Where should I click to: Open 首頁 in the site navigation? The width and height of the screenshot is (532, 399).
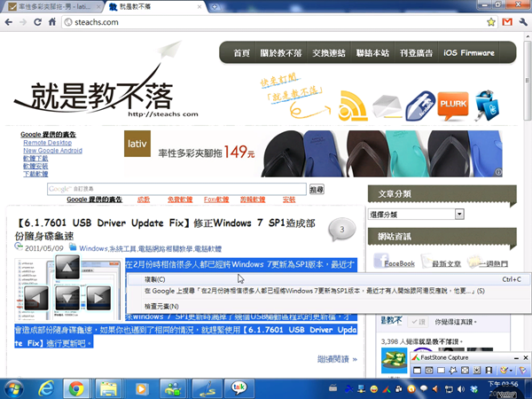(x=241, y=53)
